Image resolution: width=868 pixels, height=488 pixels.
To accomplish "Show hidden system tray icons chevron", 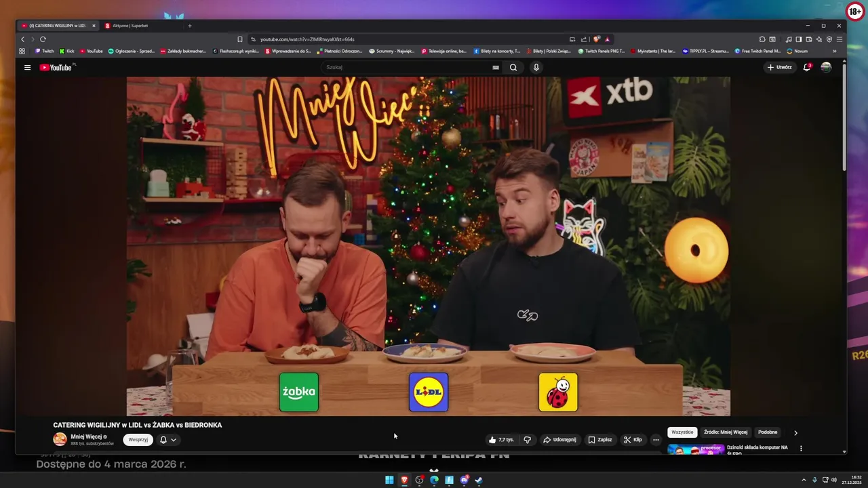I will (x=804, y=480).
